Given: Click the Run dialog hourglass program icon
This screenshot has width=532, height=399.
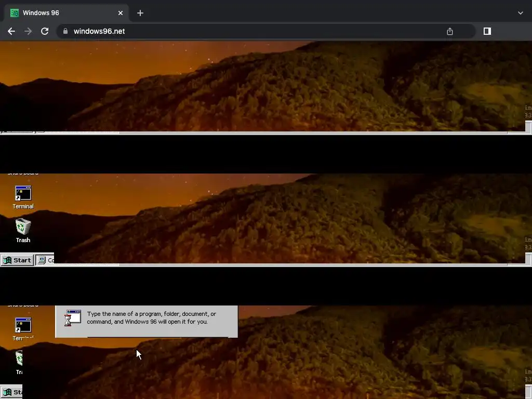Looking at the screenshot, I should coord(73,318).
